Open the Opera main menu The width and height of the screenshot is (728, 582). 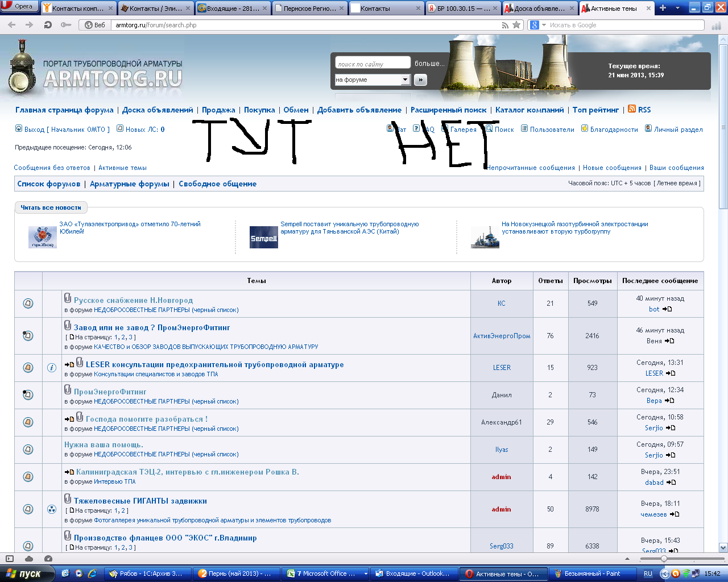(19, 7)
